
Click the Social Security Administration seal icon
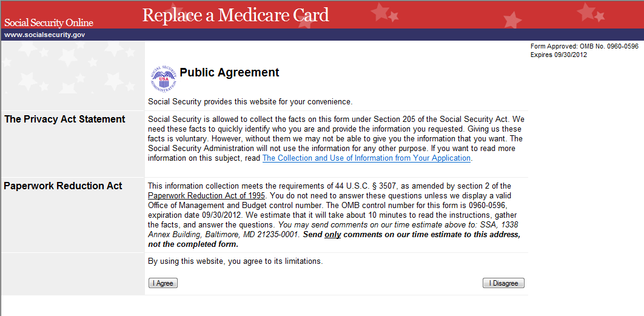point(163,78)
